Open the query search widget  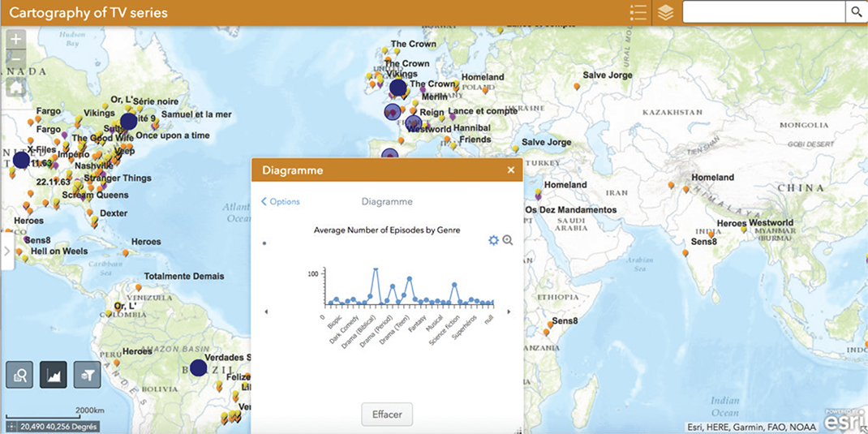20,375
